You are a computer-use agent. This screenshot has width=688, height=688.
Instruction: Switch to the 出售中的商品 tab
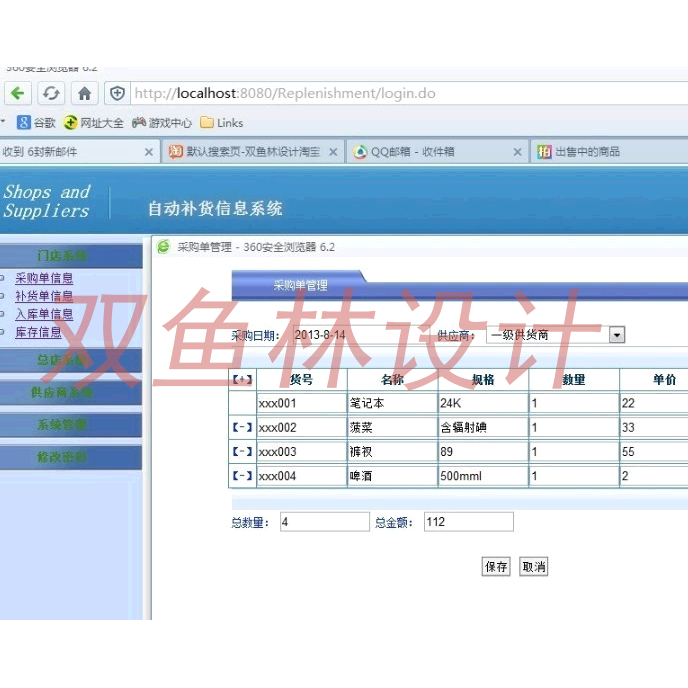(x=610, y=152)
